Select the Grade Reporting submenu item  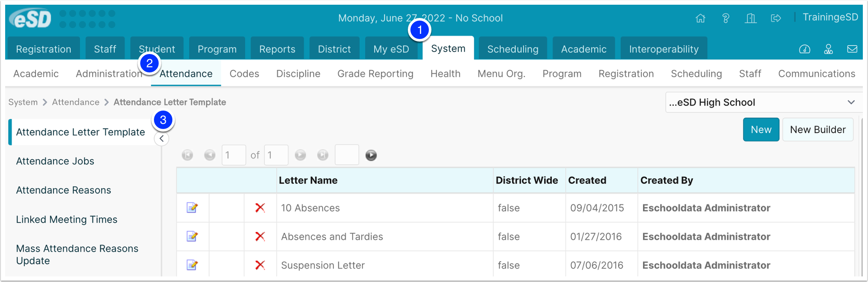(x=375, y=74)
